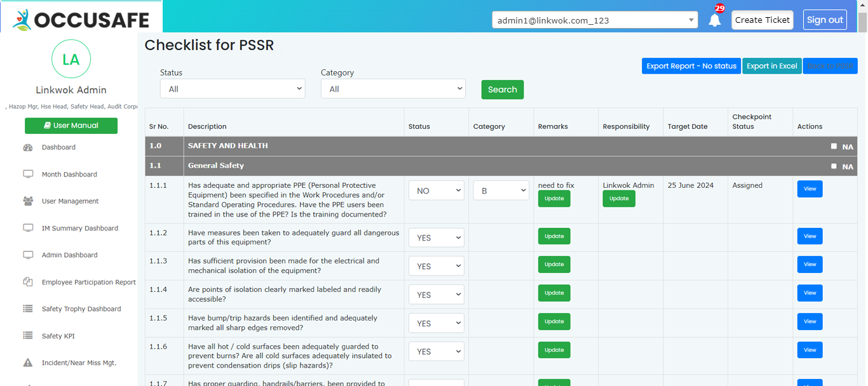Image resolution: width=868 pixels, height=386 pixels.
Task: Click the Export in Excel button
Action: (x=771, y=66)
